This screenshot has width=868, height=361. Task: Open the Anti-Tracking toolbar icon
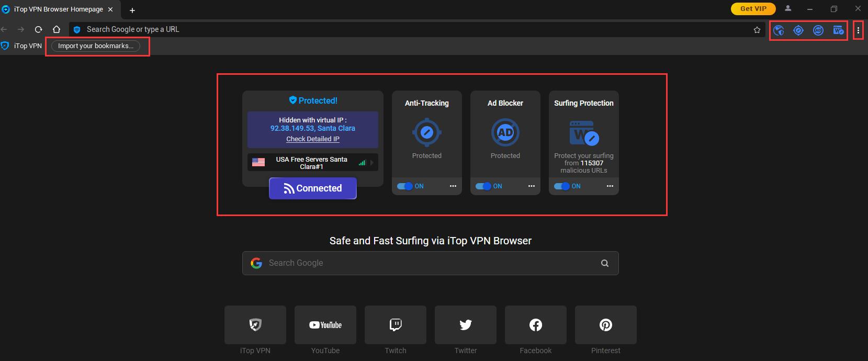click(x=798, y=30)
